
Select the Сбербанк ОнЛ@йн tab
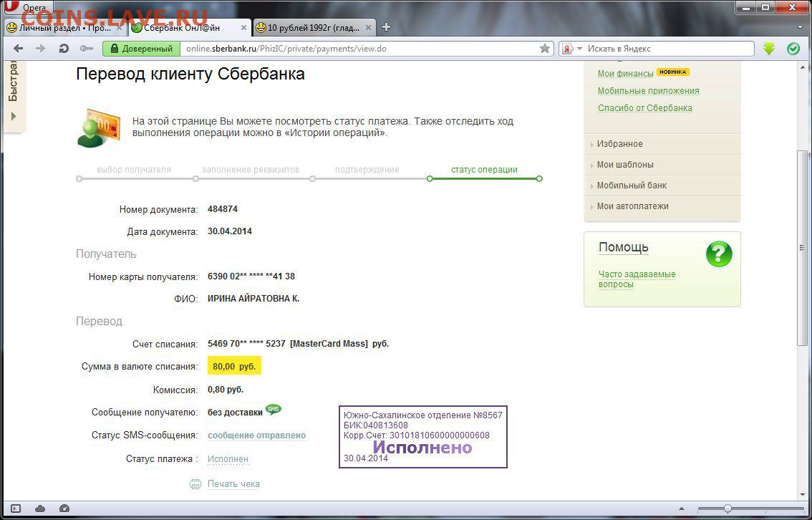(x=190, y=28)
